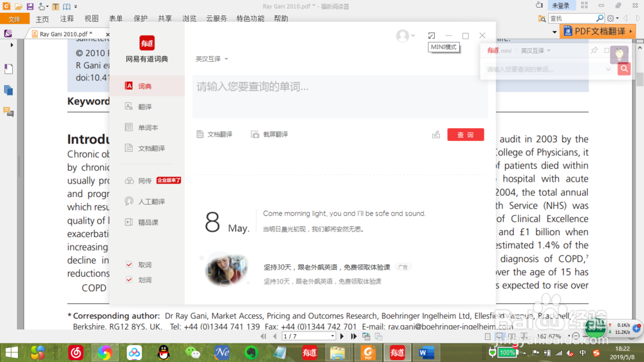The width and height of the screenshot is (644, 362).
Task: Click the folder search icon beside 查找
Action: click(x=542, y=19)
